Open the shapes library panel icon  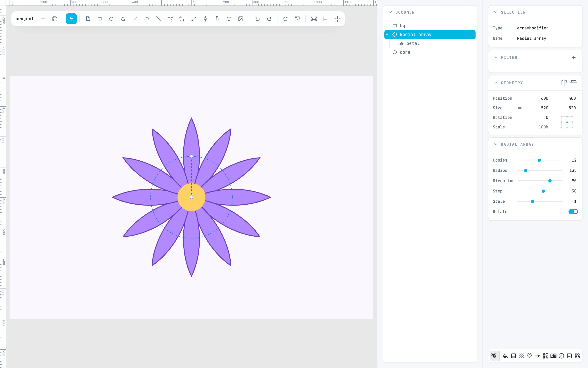click(x=577, y=356)
